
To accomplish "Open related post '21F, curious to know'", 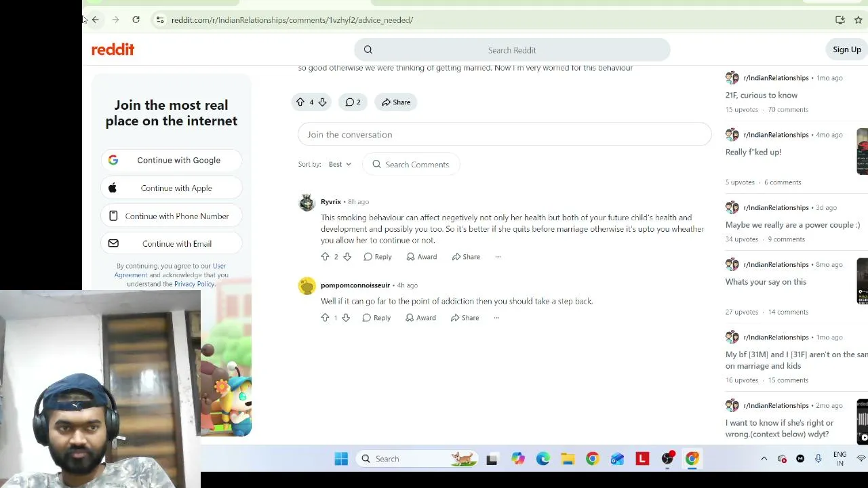I will tap(762, 96).
